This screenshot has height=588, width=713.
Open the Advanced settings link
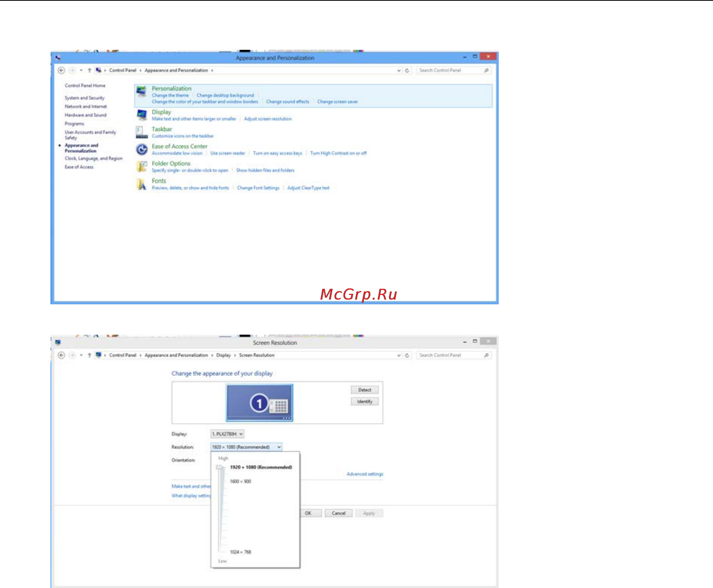365,474
